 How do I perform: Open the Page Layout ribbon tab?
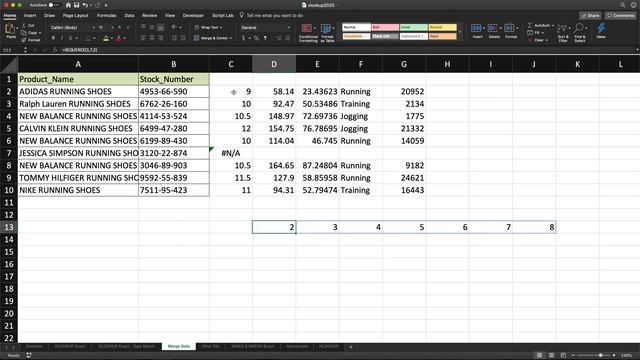[76, 16]
